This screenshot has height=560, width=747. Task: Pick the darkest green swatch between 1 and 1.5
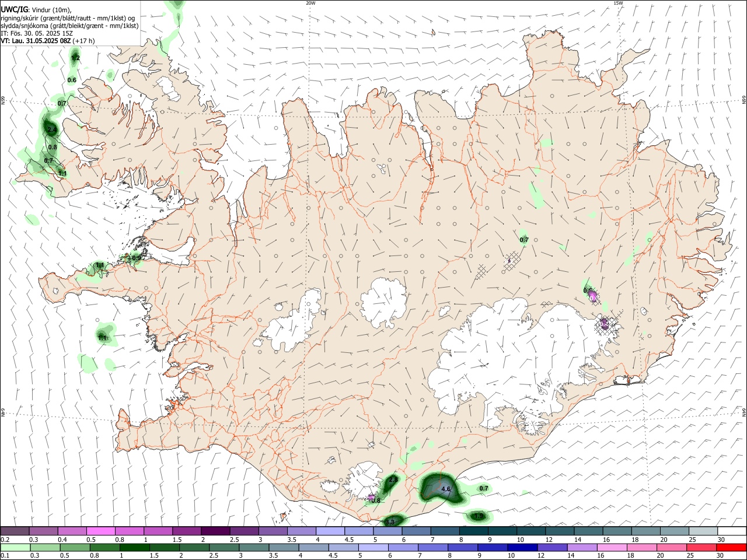[134, 547]
